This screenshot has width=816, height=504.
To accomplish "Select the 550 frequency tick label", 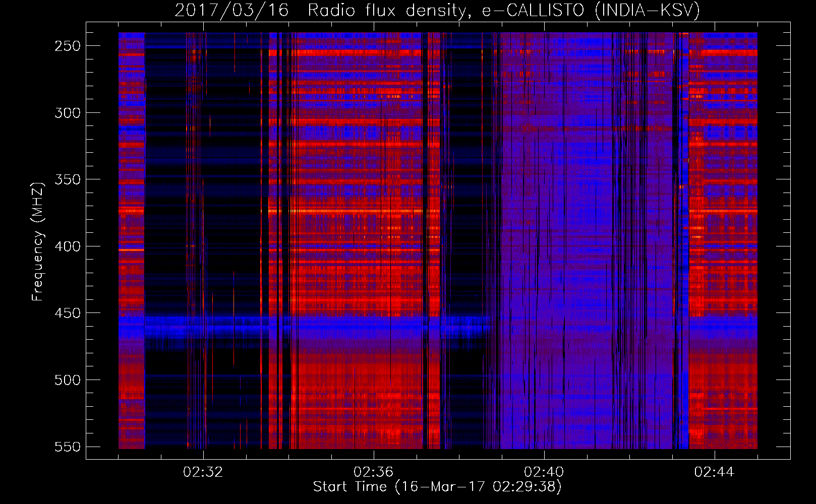I will pyautogui.click(x=68, y=447).
